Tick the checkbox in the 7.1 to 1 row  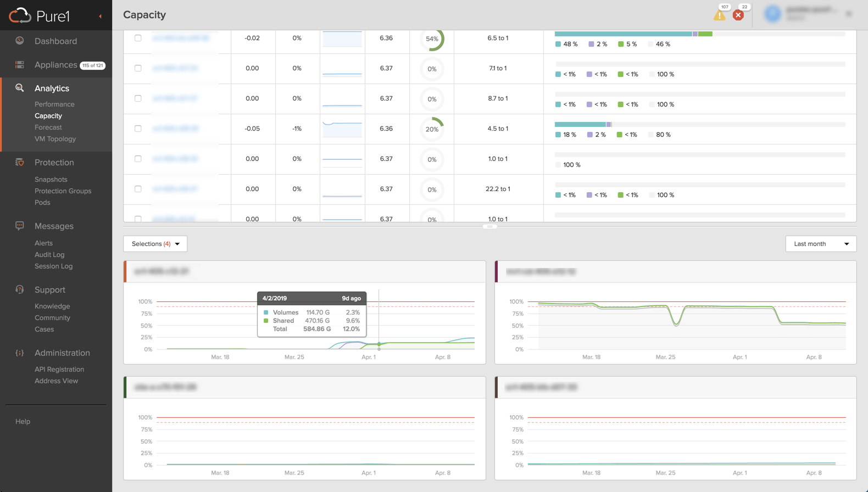tap(138, 68)
